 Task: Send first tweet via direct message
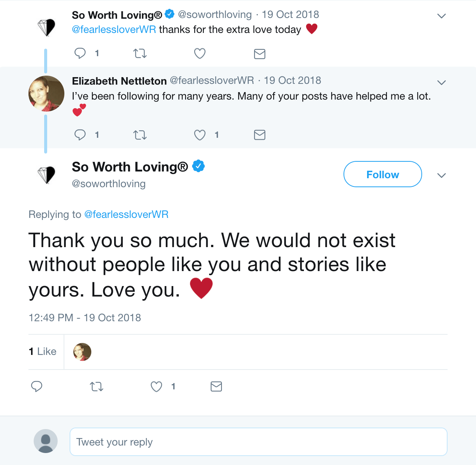pyautogui.click(x=260, y=54)
